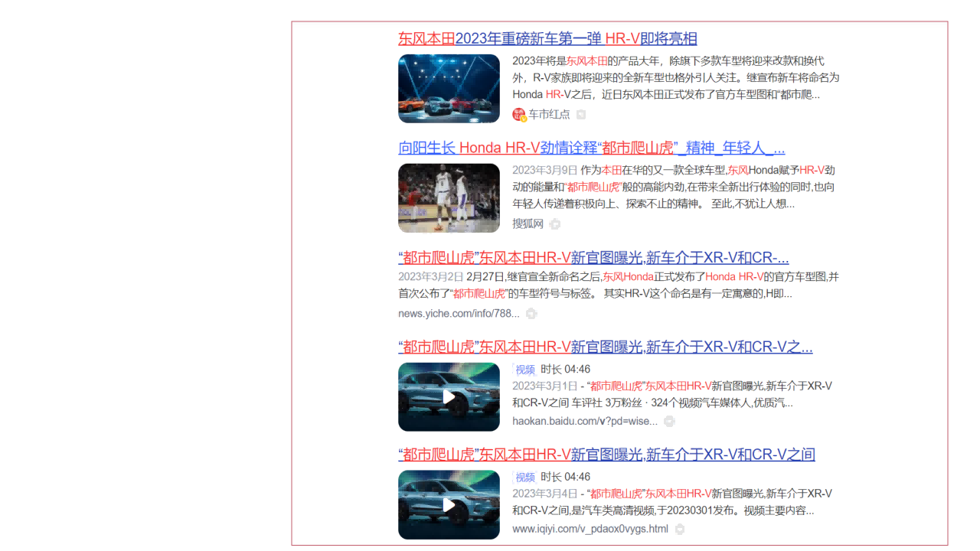Click the snapshot icon beside 搜狐网

[555, 224]
